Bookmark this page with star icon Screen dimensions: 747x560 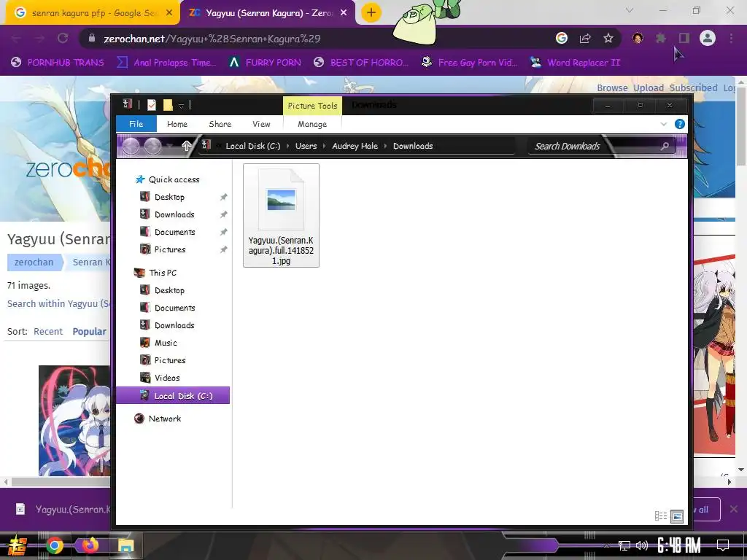tap(608, 39)
